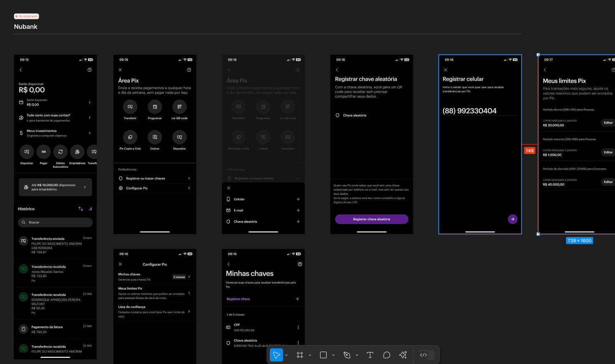Image resolution: width=615 pixels, height=364 pixels.
Task: Click the Registrar chave link in Minhas chaves
Action: (x=238, y=299)
